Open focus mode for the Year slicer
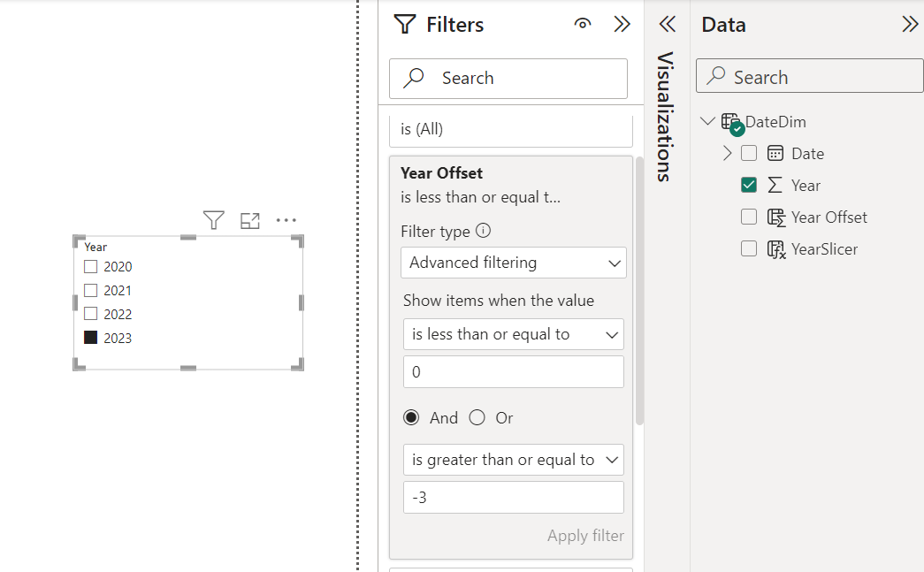The width and height of the screenshot is (924, 572). click(x=250, y=220)
